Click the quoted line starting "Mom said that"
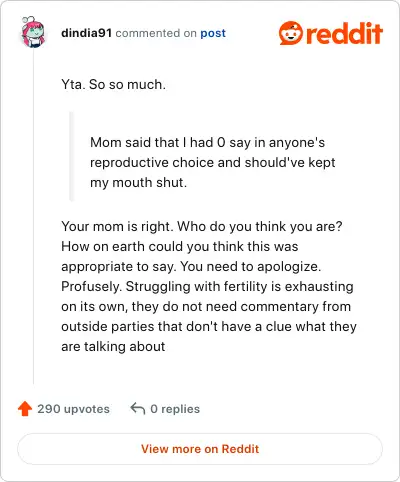400x482 pixels. pos(207,143)
